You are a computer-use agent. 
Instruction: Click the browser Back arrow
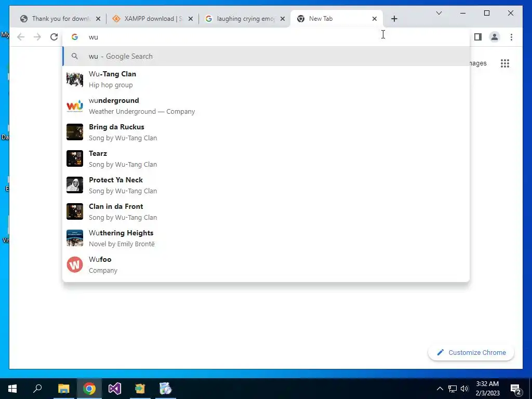(21, 37)
